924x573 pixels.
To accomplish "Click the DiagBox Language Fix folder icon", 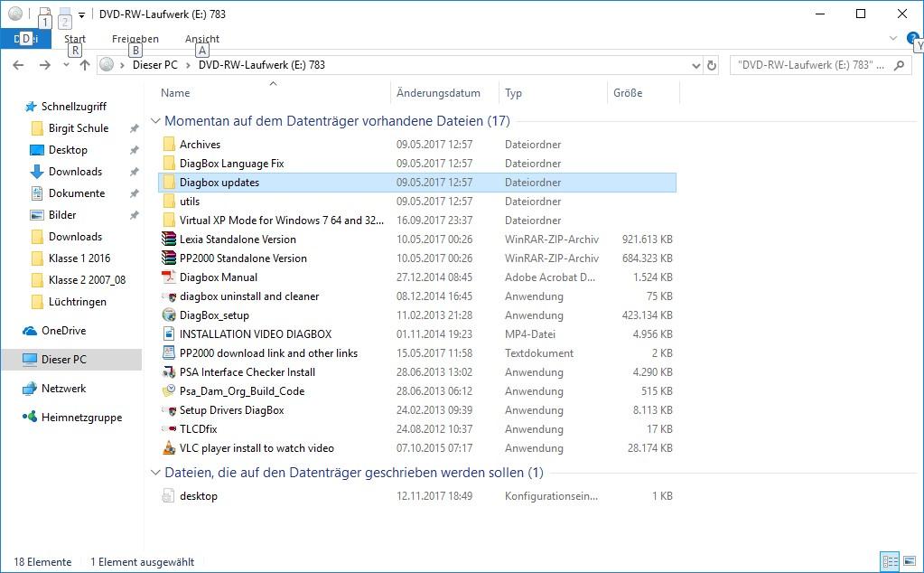I will point(169,164).
